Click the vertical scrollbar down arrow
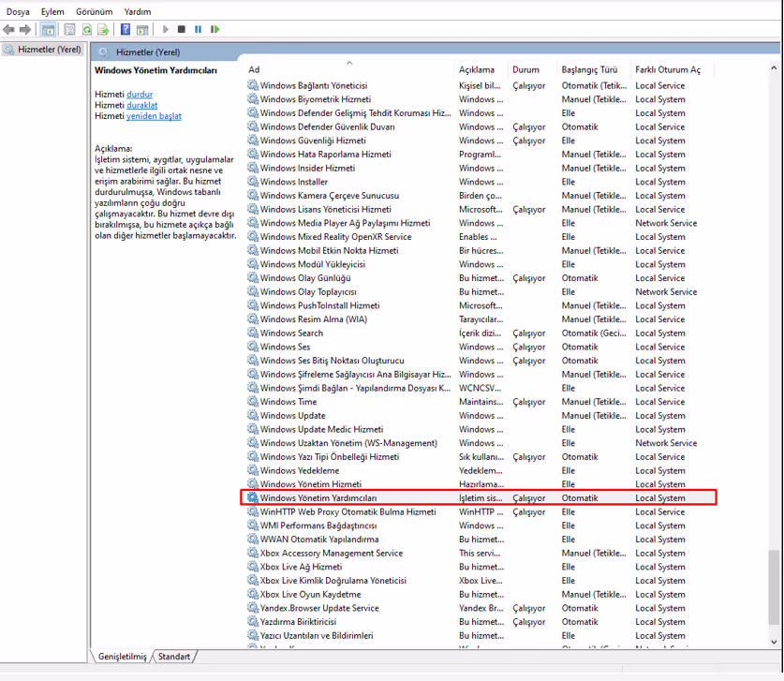This screenshot has height=681, width=784. (774, 643)
